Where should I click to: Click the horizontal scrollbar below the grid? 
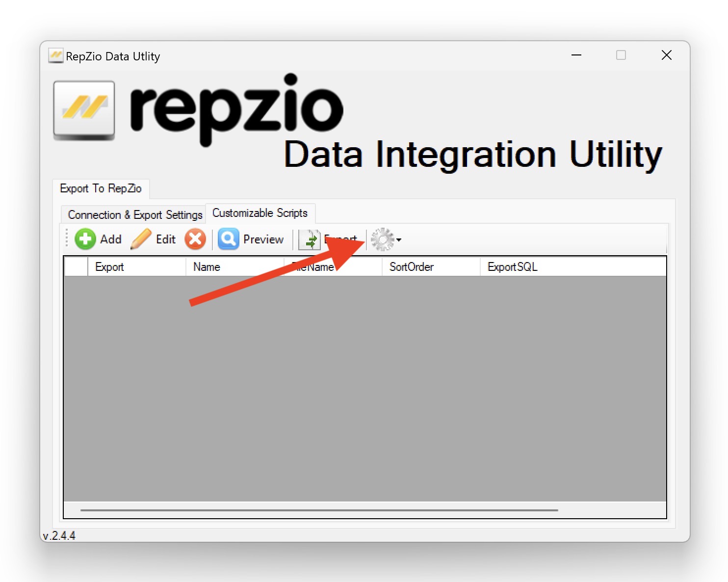(319, 510)
